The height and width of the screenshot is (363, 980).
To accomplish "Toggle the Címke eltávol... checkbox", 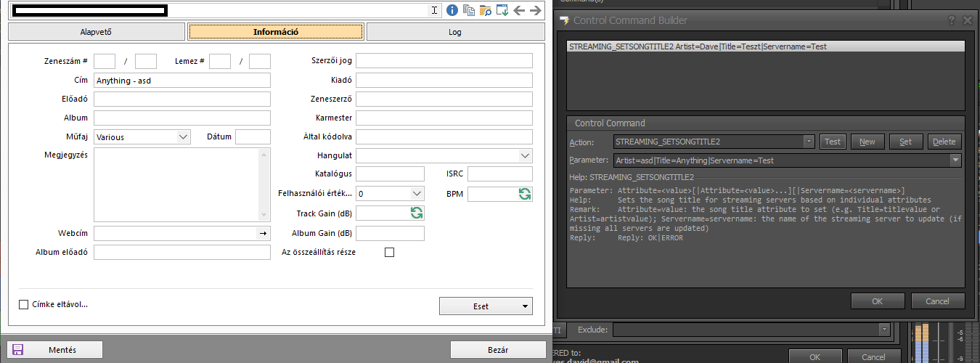I will pyautogui.click(x=24, y=305).
